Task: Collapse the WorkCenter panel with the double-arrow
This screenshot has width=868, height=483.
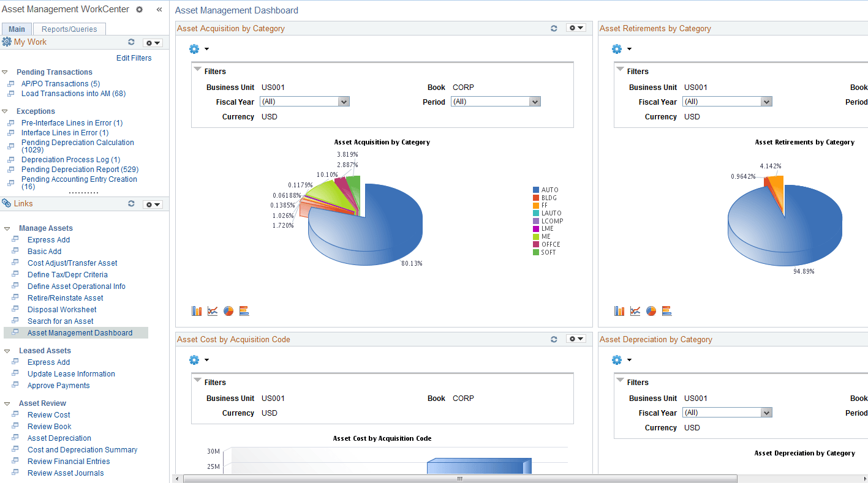Action: (x=159, y=9)
